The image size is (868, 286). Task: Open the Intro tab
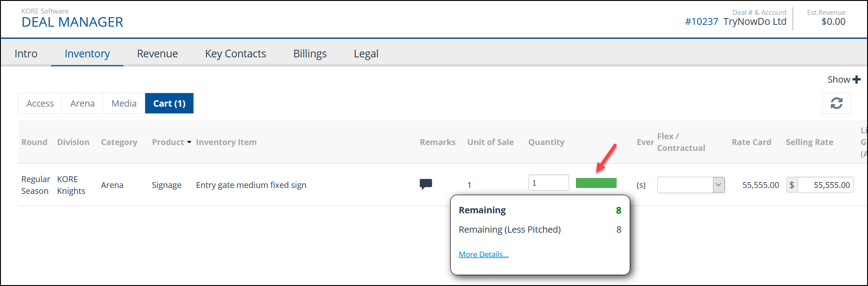coord(26,54)
